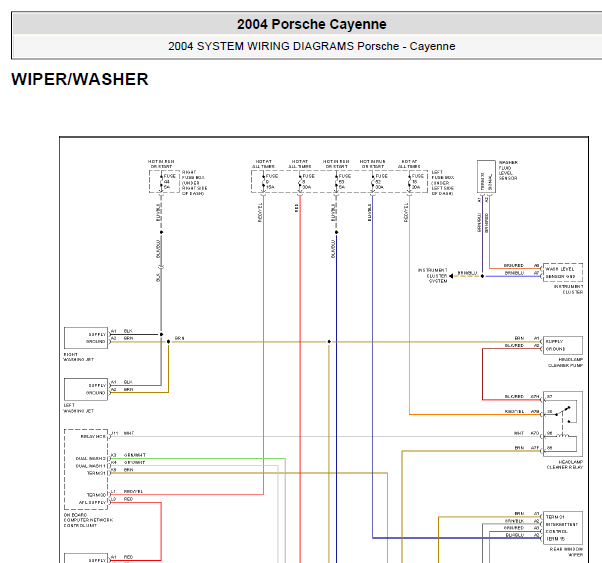Click RELAY HCK terminal in control unit
Screen dimensions: 602x563
coord(93,436)
